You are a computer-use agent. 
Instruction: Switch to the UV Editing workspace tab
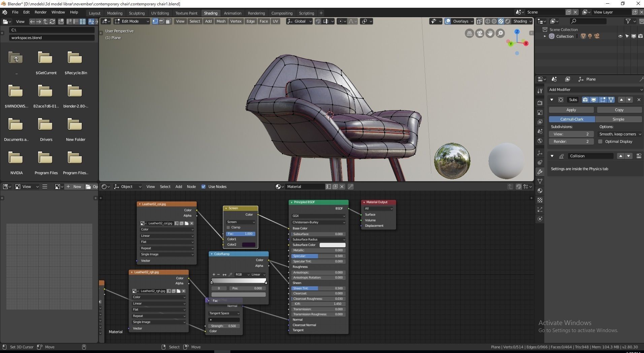coord(160,13)
